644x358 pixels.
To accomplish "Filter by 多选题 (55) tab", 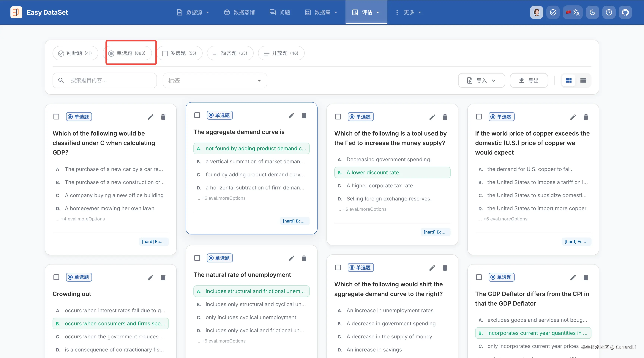I will [x=179, y=53].
